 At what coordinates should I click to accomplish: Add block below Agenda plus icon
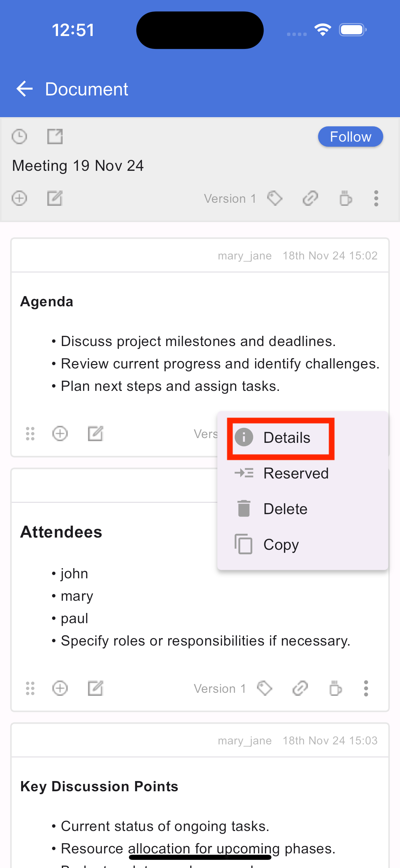(60, 434)
